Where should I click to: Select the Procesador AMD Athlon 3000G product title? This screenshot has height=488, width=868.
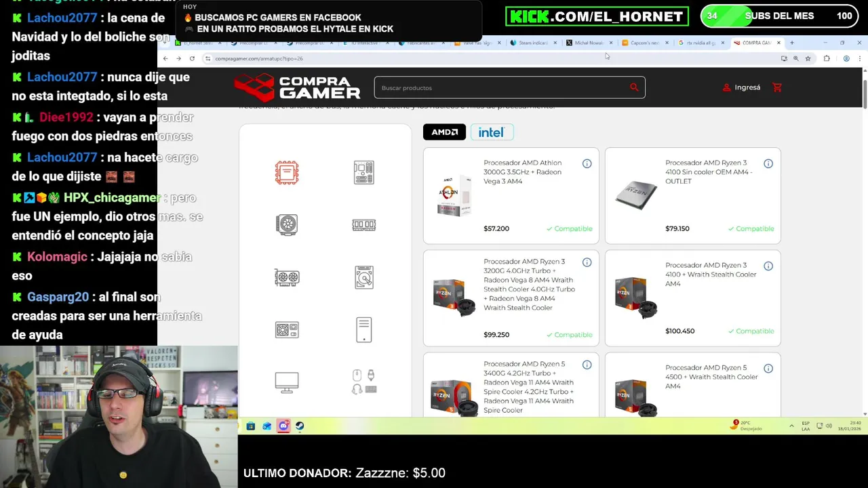pyautogui.click(x=523, y=172)
